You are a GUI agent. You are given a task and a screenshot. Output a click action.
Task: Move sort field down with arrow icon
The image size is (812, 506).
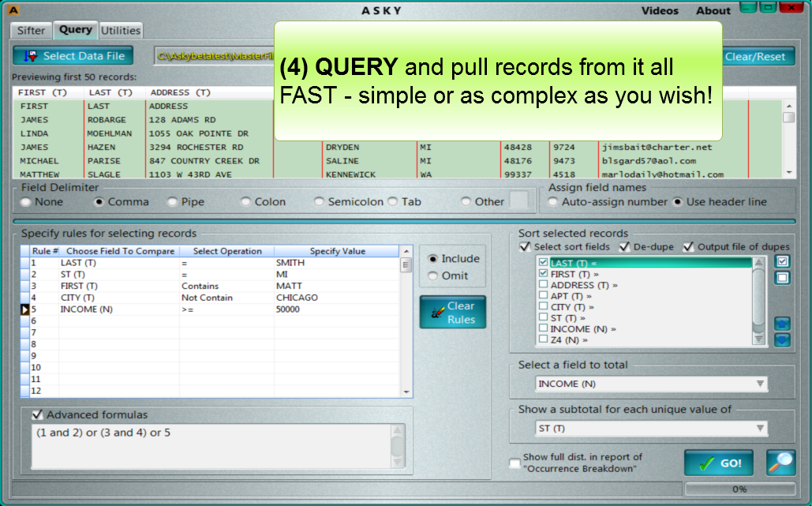(782, 340)
